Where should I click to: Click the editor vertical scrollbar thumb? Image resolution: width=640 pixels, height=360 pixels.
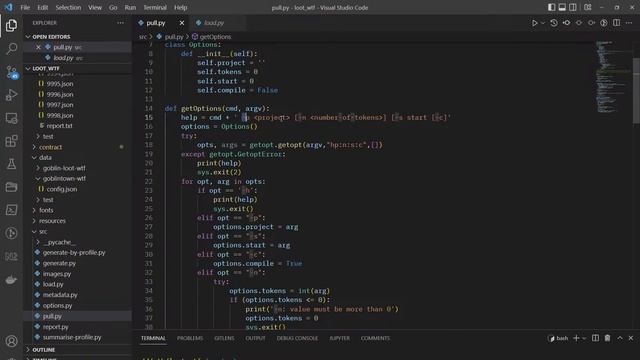[x=636, y=90]
